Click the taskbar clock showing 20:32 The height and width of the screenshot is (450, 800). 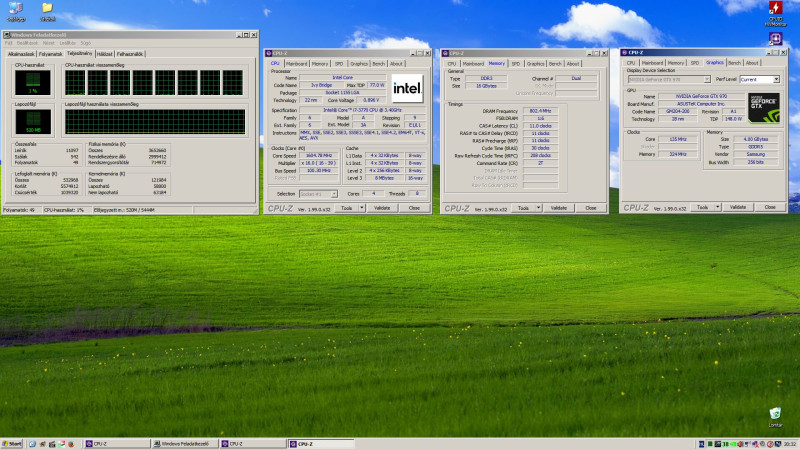pyautogui.click(x=789, y=444)
